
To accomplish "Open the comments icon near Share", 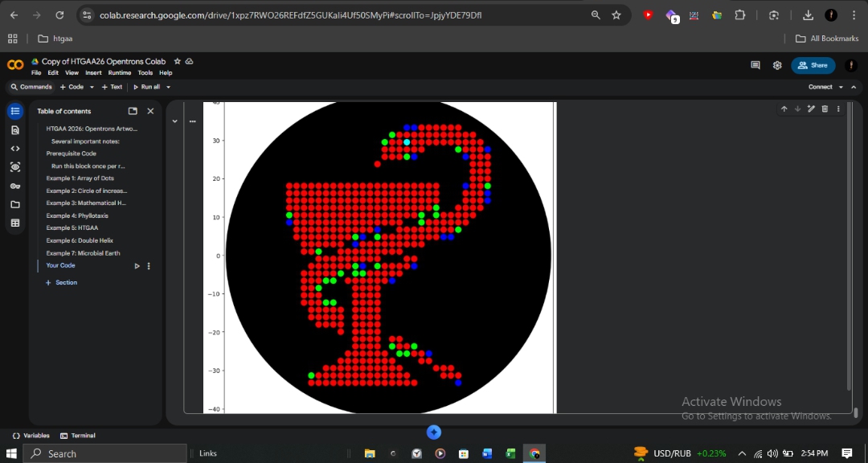I will point(755,65).
